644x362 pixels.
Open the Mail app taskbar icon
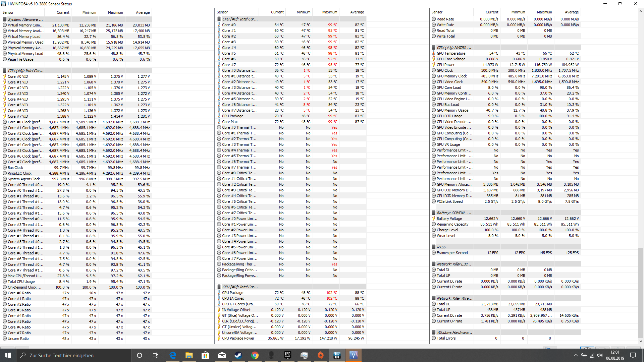click(222, 355)
